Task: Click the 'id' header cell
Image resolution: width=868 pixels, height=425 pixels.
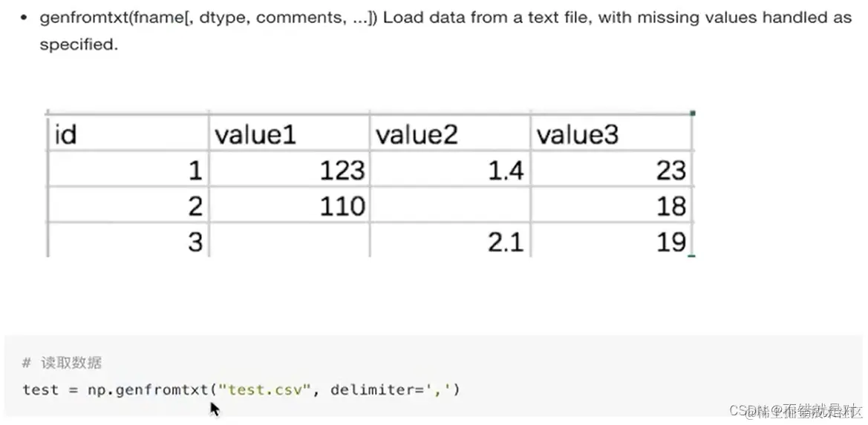Action: tap(127, 134)
